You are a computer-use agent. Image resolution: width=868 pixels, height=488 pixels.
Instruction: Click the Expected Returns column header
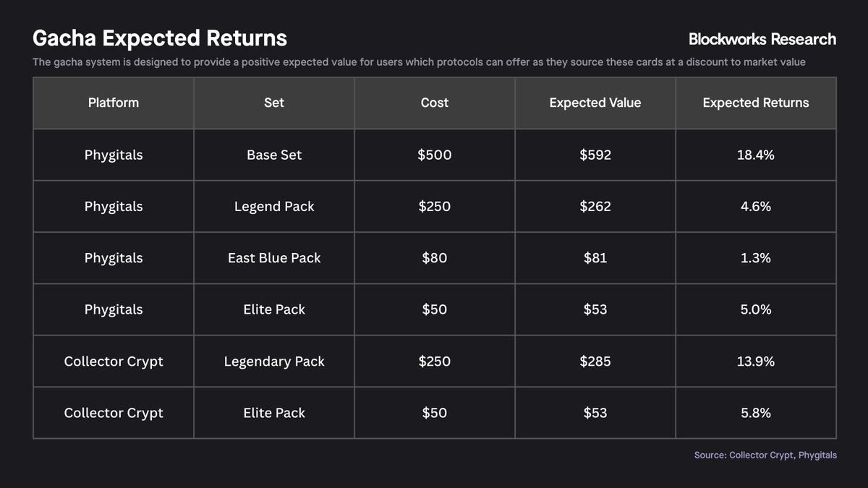coord(756,103)
